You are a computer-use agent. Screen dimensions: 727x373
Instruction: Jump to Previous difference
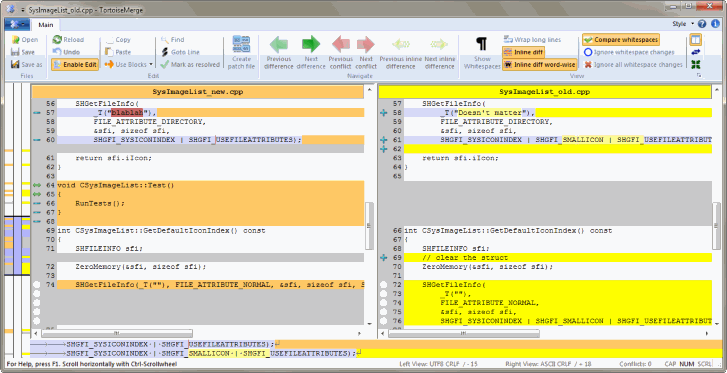click(x=279, y=52)
